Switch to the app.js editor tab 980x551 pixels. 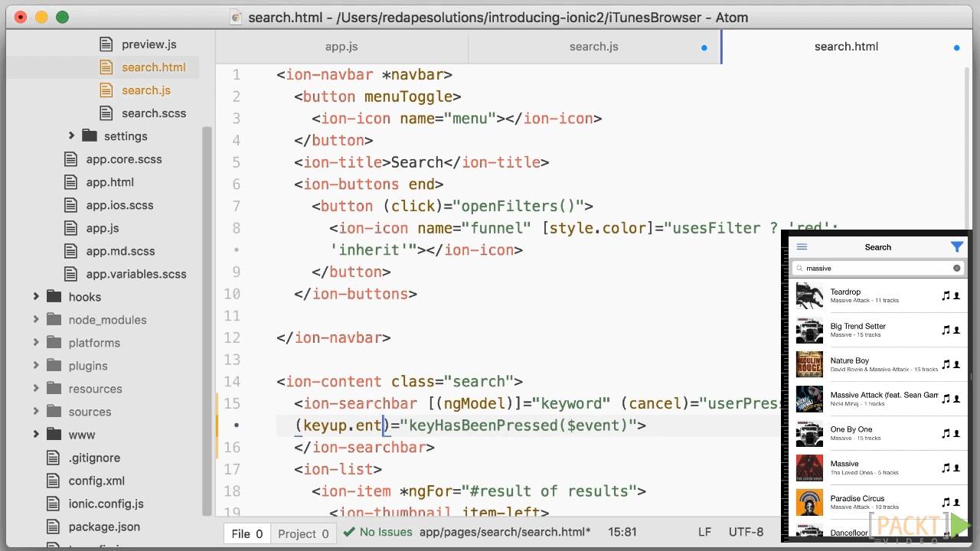point(341,47)
